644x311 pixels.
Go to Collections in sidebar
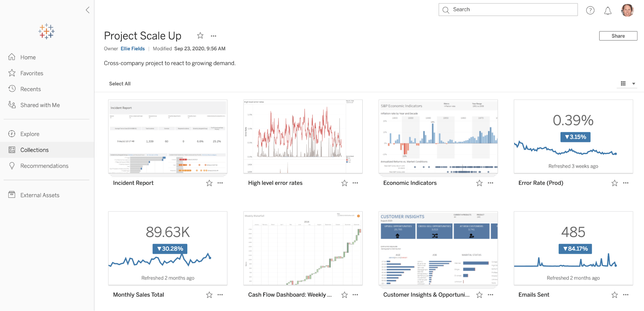click(x=34, y=150)
